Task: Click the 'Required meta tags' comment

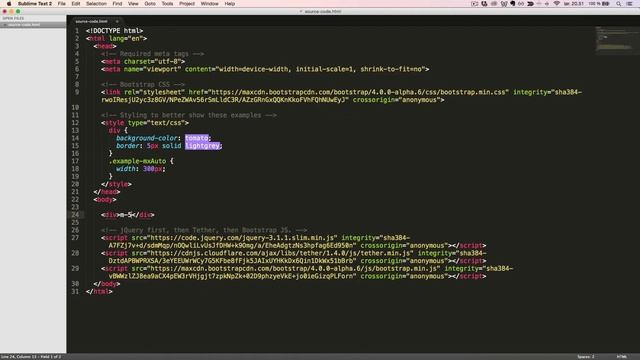Action: [x=153, y=54]
